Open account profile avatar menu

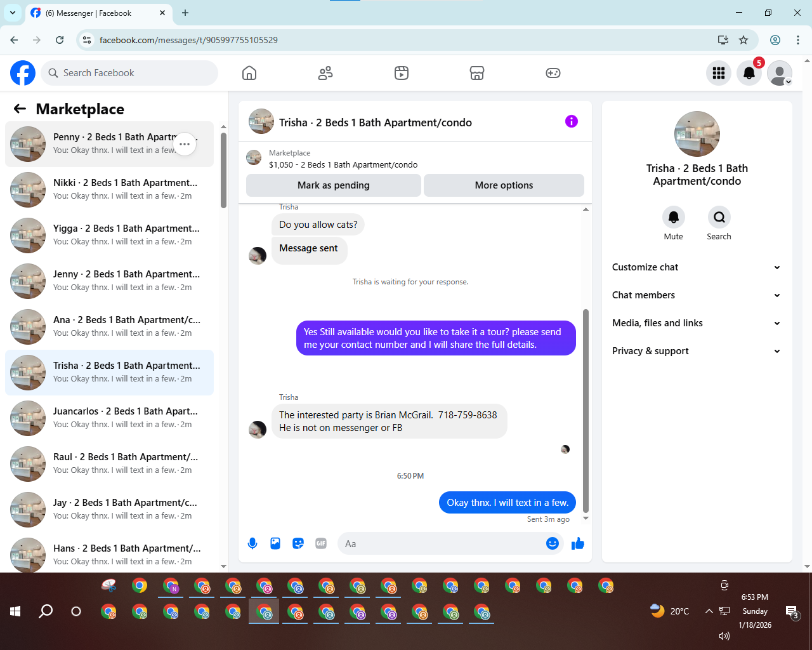[x=780, y=73]
